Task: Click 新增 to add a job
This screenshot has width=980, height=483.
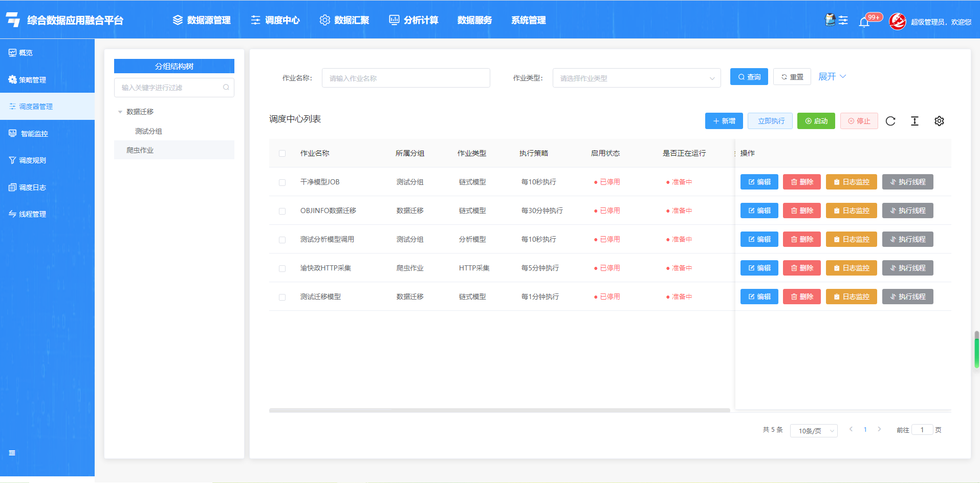Action: click(724, 121)
